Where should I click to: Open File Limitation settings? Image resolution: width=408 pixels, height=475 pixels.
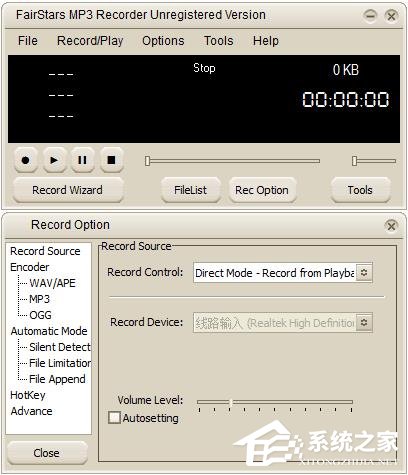[x=60, y=363]
